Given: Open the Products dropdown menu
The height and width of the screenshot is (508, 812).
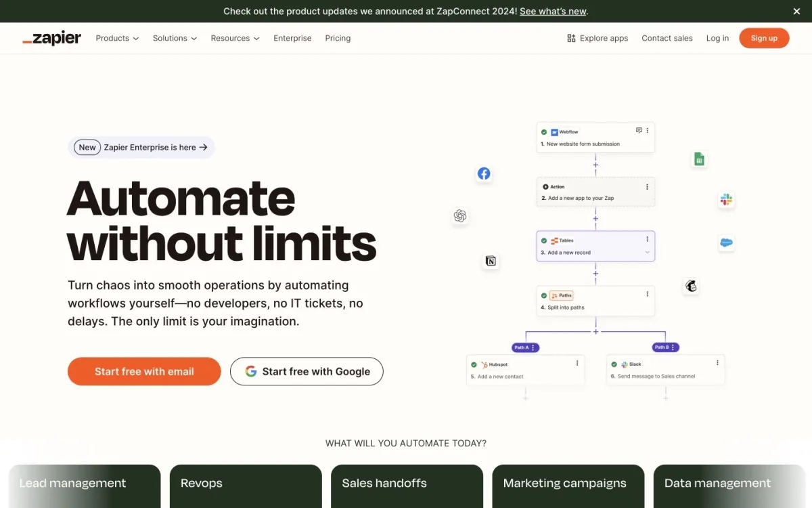Looking at the screenshot, I should tap(116, 38).
